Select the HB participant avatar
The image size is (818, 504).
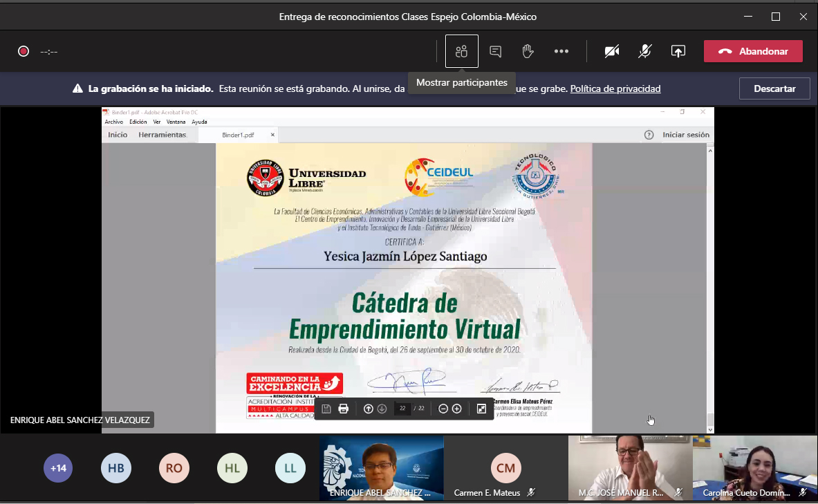point(115,468)
